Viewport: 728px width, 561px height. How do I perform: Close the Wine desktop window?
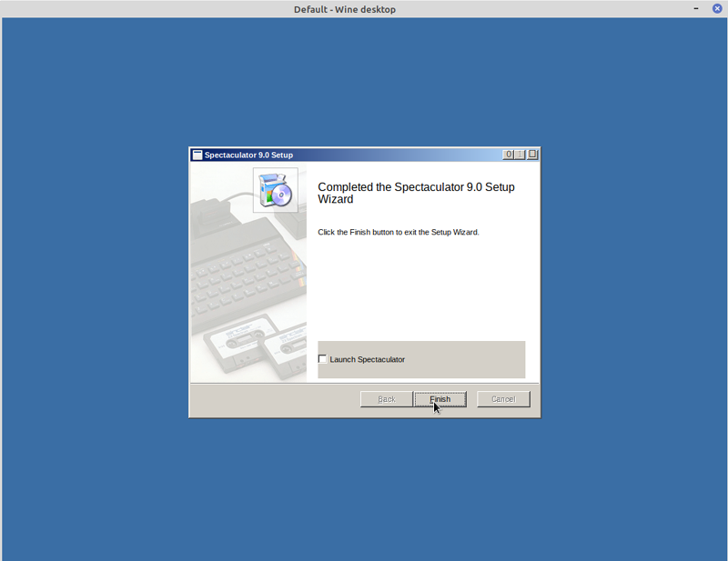pos(717,9)
